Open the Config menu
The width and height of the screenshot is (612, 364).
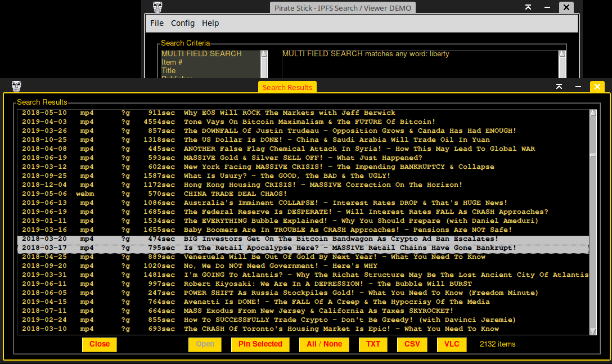[x=183, y=23]
